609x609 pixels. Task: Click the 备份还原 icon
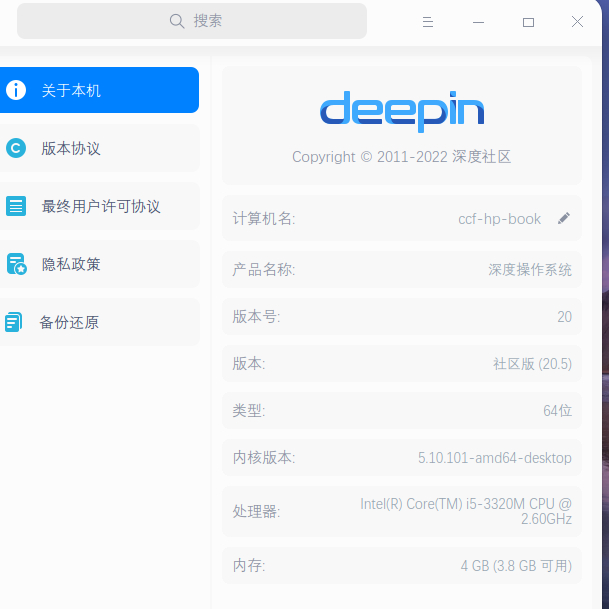[14, 322]
